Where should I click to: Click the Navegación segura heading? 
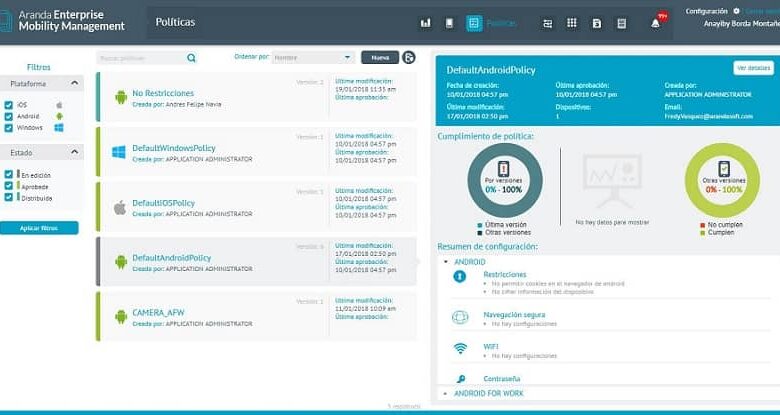point(514,314)
